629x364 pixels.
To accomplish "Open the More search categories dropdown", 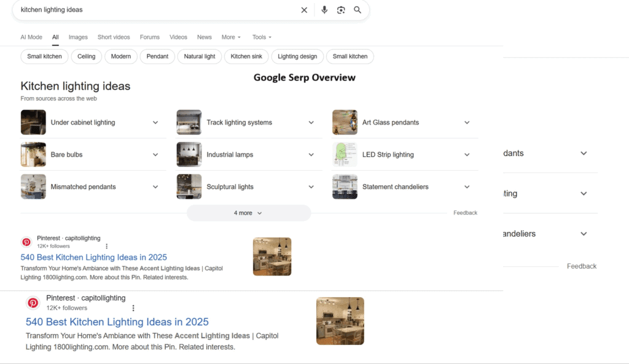I will tap(230, 37).
